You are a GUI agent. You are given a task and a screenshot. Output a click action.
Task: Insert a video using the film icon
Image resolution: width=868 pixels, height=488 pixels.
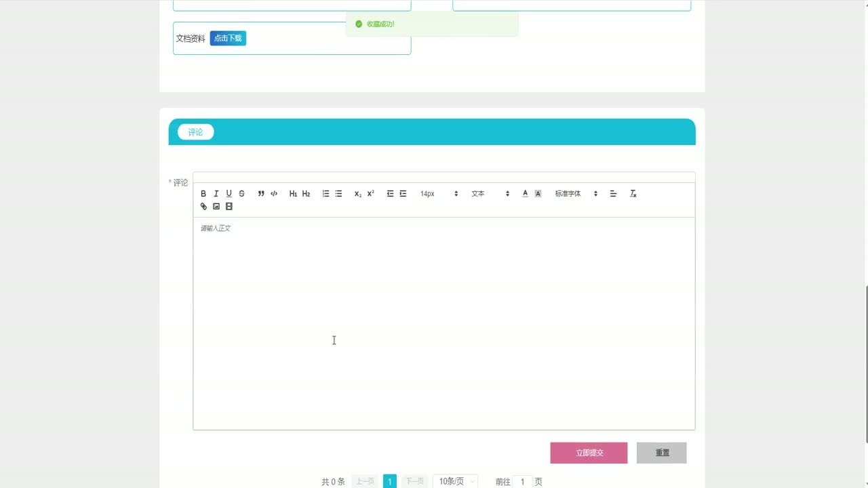click(x=229, y=207)
